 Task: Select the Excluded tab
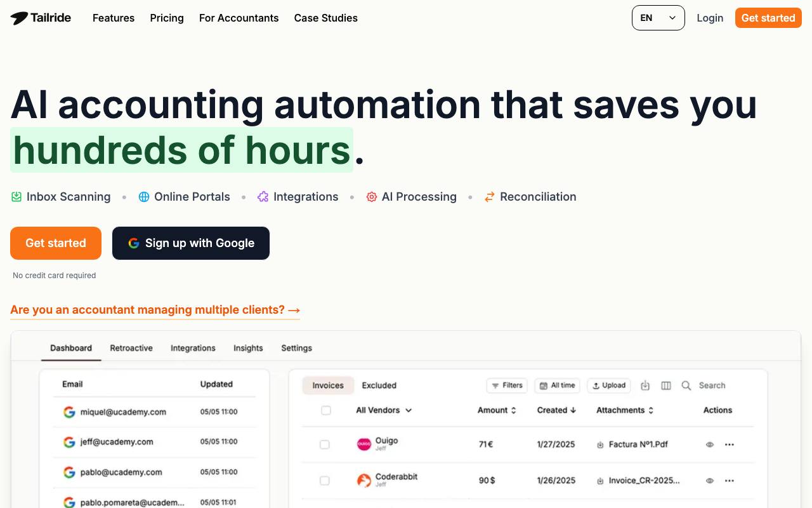click(x=379, y=385)
